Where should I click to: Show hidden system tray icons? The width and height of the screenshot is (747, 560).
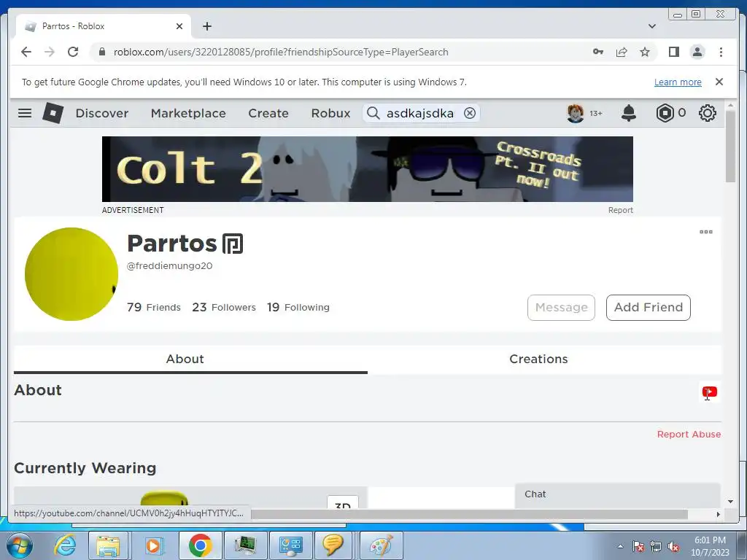[x=620, y=547]
